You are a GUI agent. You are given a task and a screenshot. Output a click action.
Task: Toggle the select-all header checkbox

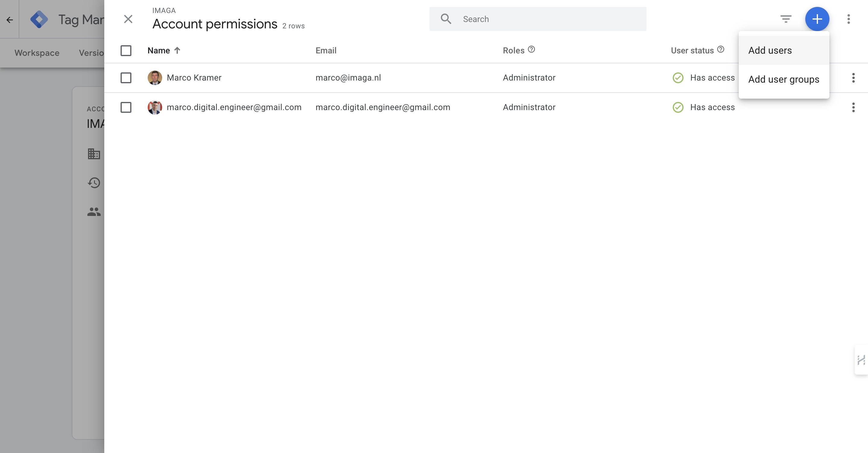coord(126,51)
